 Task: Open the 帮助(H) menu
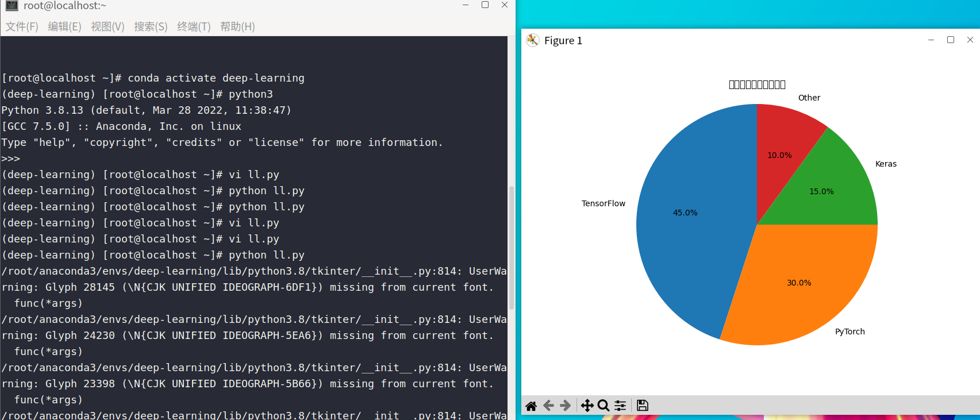(237, 26)
